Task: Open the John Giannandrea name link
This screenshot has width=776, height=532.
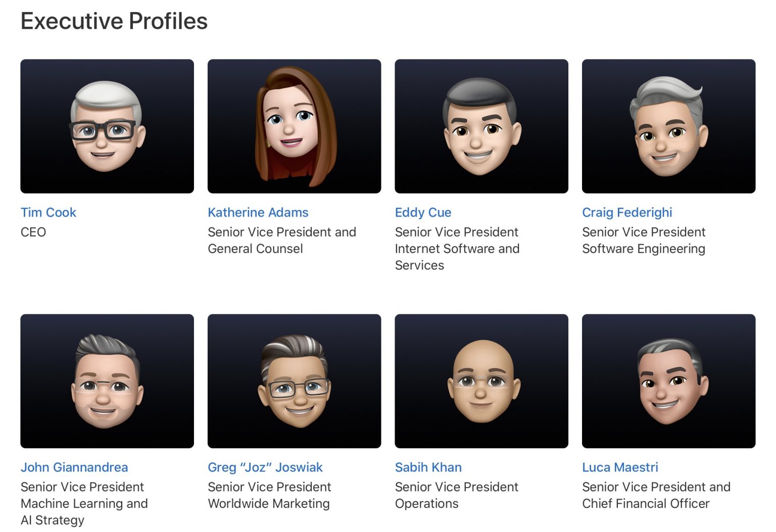Action: [74, 467]
